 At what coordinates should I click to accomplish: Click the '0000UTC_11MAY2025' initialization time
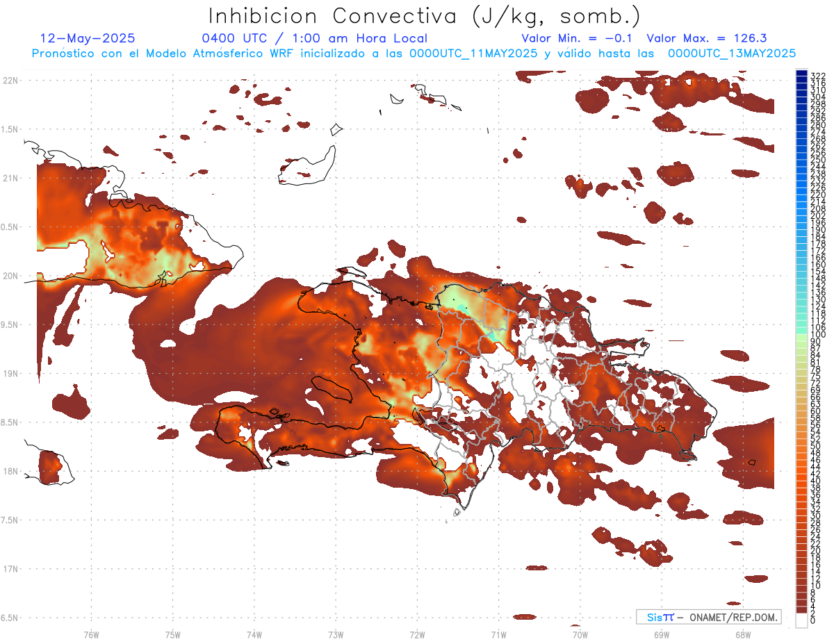(473, 53)
